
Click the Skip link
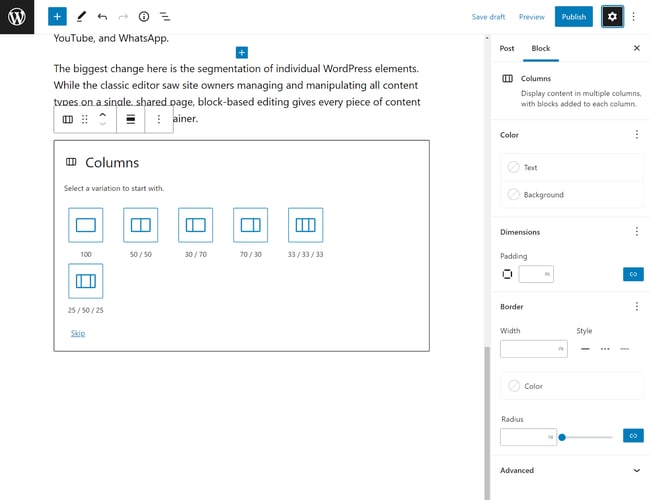[78, 333]
